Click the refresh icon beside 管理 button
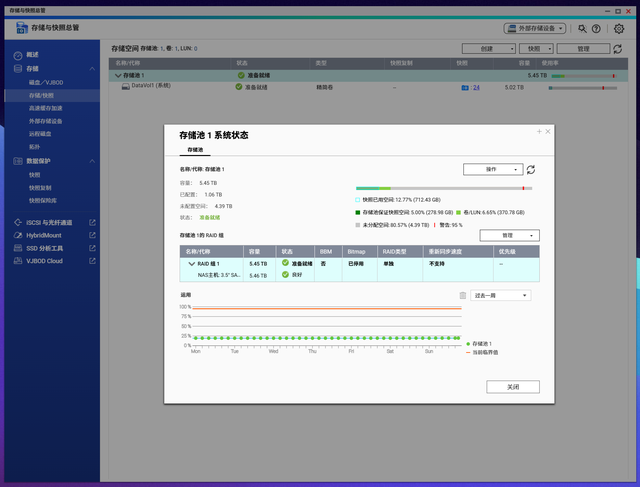Screen dimensions: 640x487 click(618, 49)
